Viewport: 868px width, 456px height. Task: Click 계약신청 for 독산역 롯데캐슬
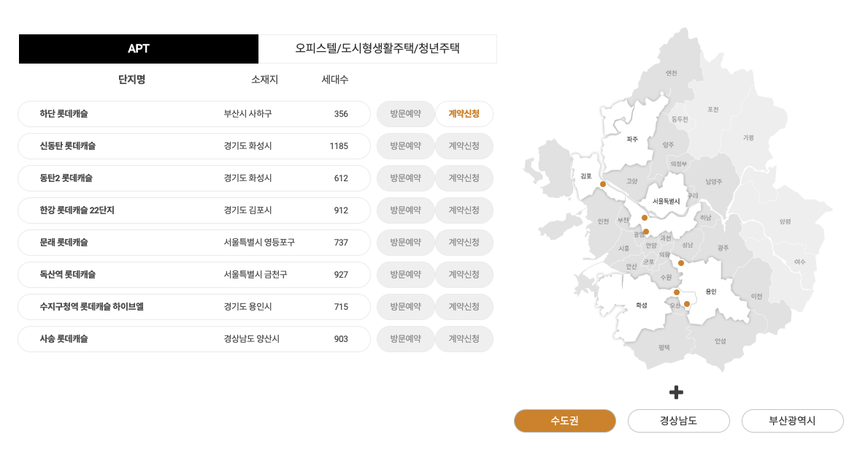point(464,274)
